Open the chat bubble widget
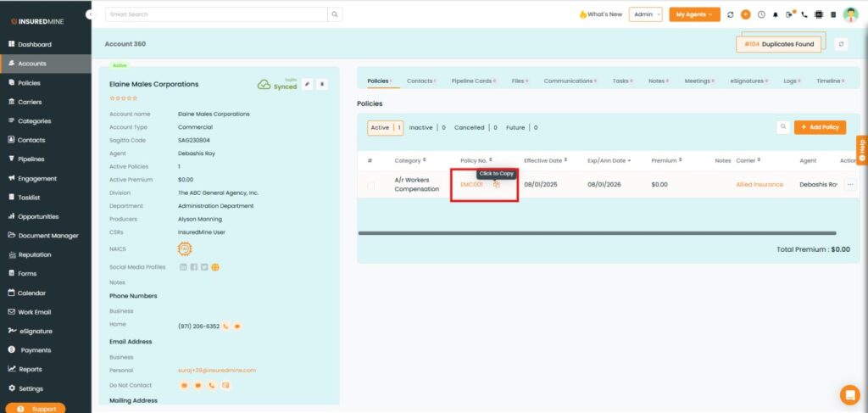The width and height of the screenshot is (868, 413). pyautogui.click(x=849, y=394)
